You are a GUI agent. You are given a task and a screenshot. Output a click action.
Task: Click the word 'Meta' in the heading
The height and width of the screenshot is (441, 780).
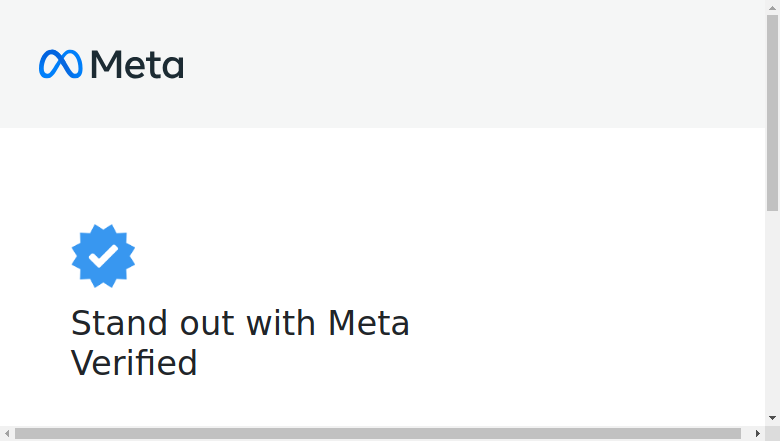[369, 323]
